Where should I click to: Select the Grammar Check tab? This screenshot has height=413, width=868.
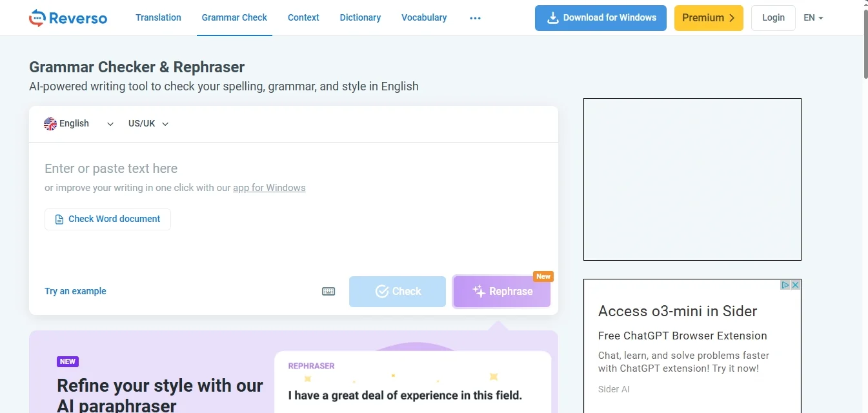(x=234, y=17)
